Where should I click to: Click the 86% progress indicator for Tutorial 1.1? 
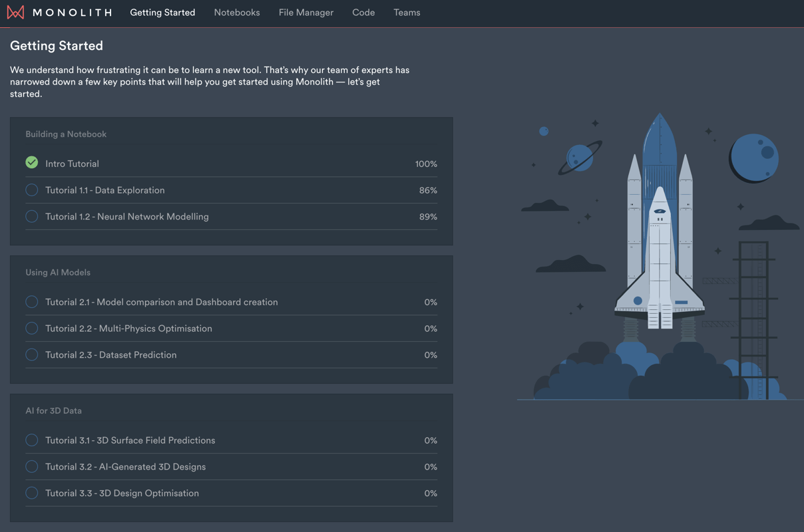click(428, 190)
